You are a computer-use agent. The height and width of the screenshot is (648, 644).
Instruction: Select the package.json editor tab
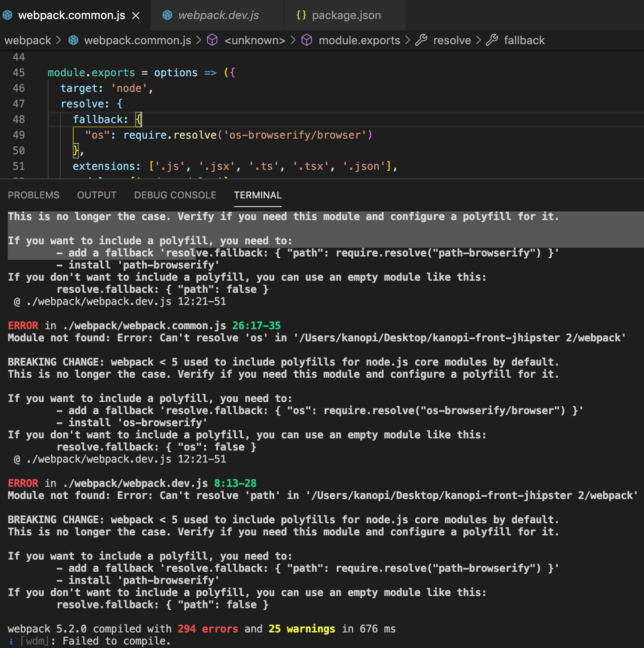pos(345,15)
